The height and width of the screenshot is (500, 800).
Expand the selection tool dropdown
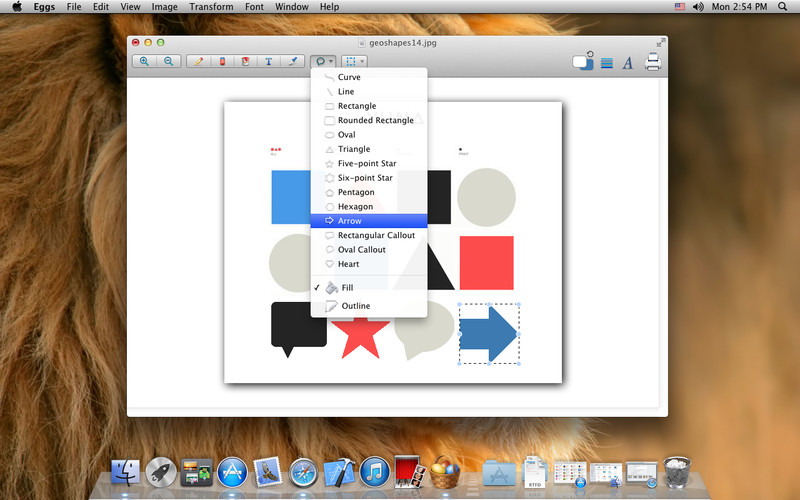(x=353, y=61)
